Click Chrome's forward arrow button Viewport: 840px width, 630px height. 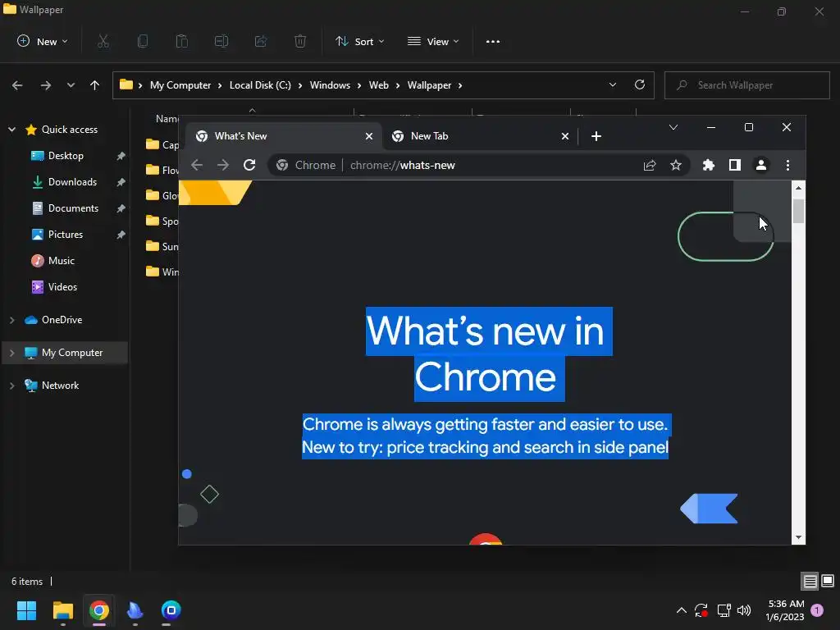click(223, 165)
